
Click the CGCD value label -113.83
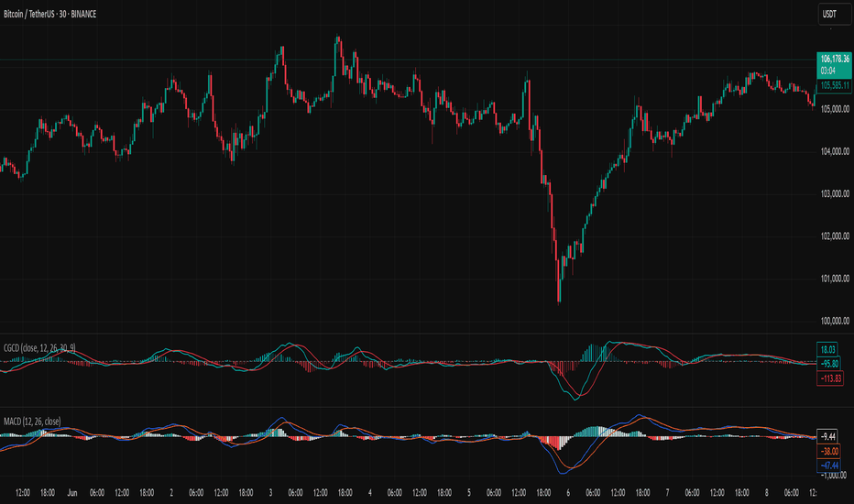pyautogui.click(x=830, y=378)
